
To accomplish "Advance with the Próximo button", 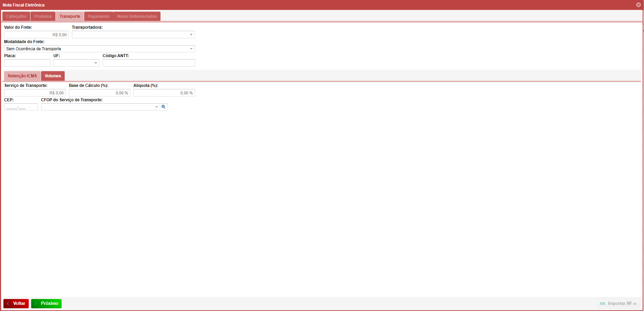I will (46, 303).
